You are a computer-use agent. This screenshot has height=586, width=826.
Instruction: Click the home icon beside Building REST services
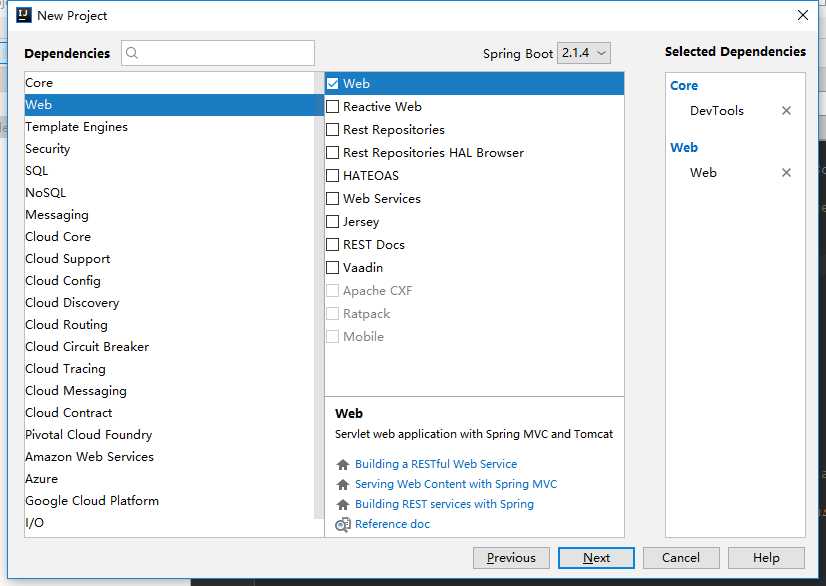pyautogui.click(x=343, y=504)
